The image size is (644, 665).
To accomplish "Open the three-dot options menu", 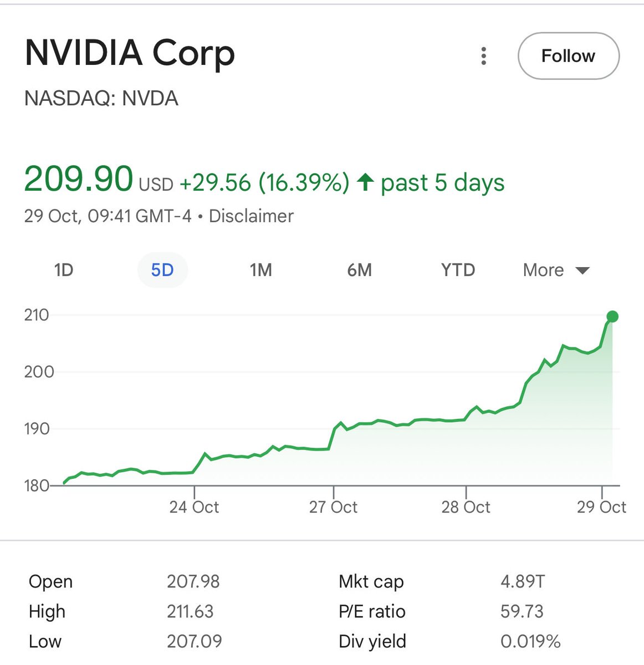I will [484, 56].
